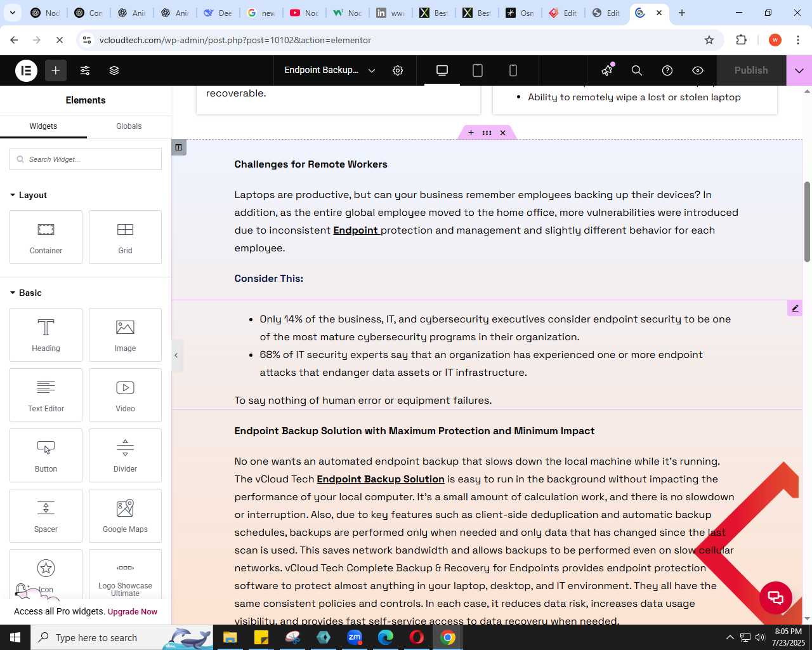Expand the Publish options arrow

tap(799, 70)
